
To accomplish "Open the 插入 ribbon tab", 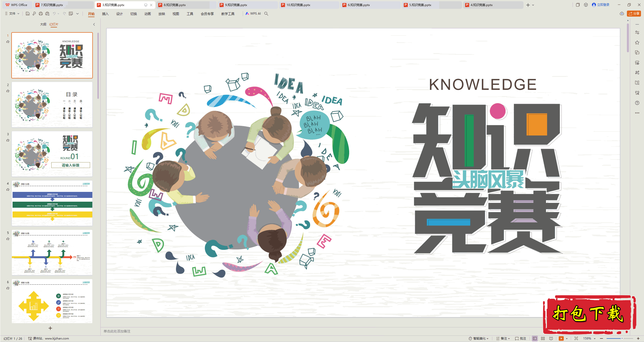I will (105, 14).
